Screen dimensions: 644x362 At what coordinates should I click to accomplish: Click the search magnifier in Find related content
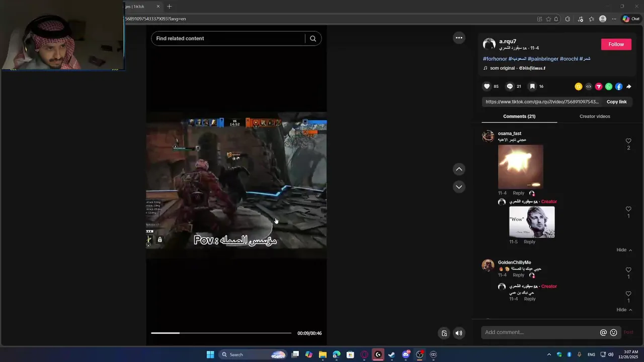point(313,39)
